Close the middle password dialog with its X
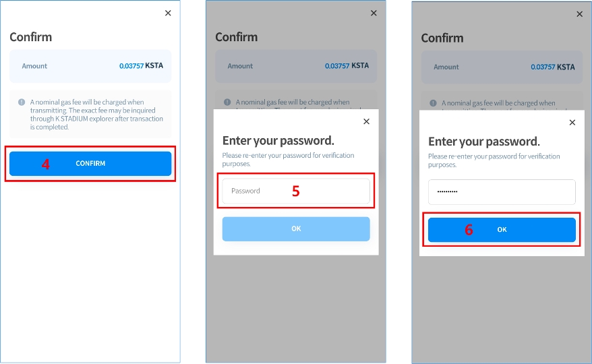 click(x=366, y=121)
